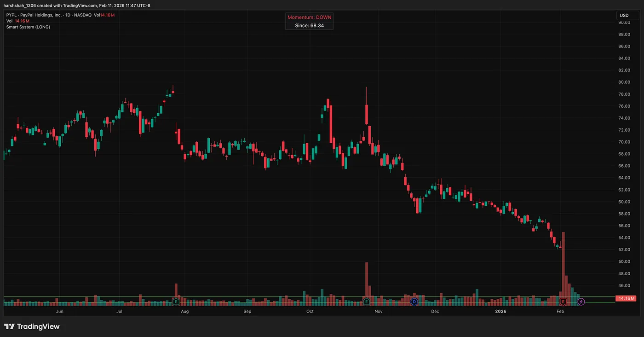The image size is (644, 337).
Task: Click the 'Sep' time axis label
Action: [x=247, y=312]
